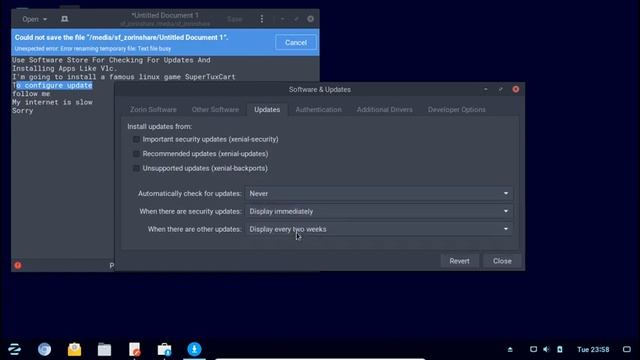Click the text line 'My internet is slow'
640x360 pixels.
pyautogui.click(x=52, y=102)
